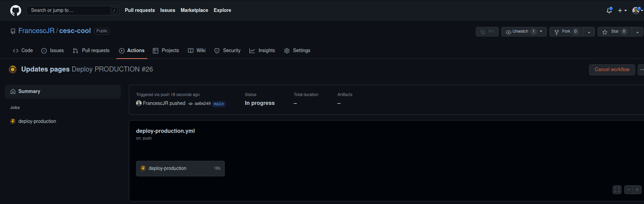Switch to the Insights tab
The image size is (644, 204).
click(x=262, y=51)
